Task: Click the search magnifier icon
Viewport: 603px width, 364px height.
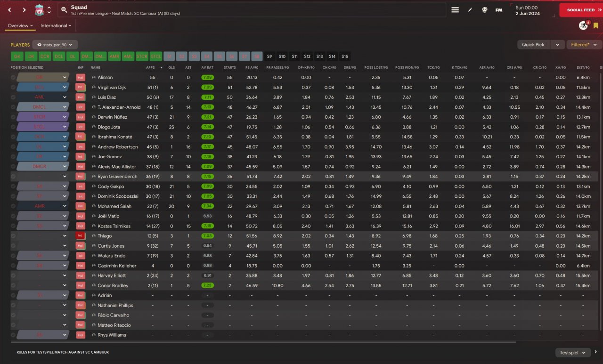Action: [x=64, y=10]
